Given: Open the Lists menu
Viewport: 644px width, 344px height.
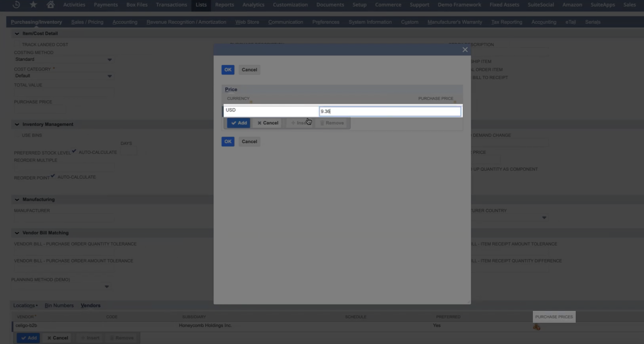Looking at the screenshot, I should click(201, 5).
